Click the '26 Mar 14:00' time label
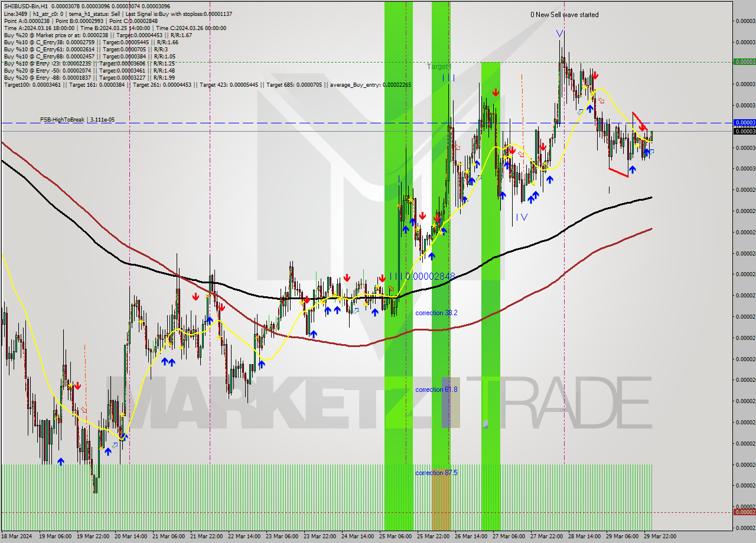This screenshot has height=543, width=756. click(x=471, y=537)
